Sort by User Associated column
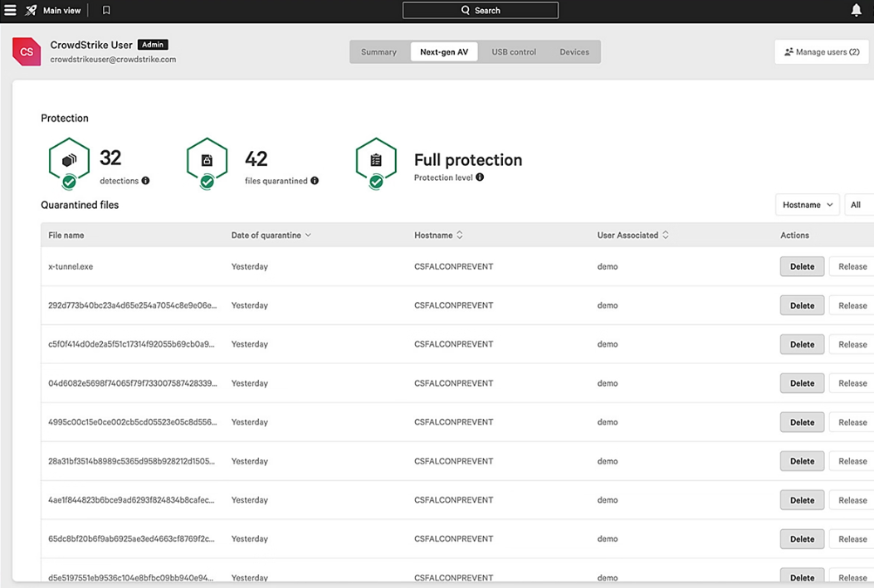The width and height of the screenshot is (874, 588). (632, 236)
